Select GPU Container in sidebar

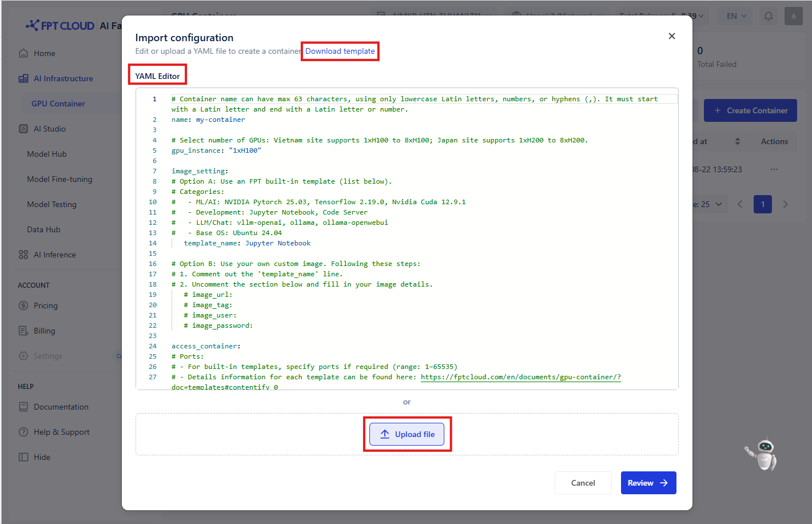point(58,104)
